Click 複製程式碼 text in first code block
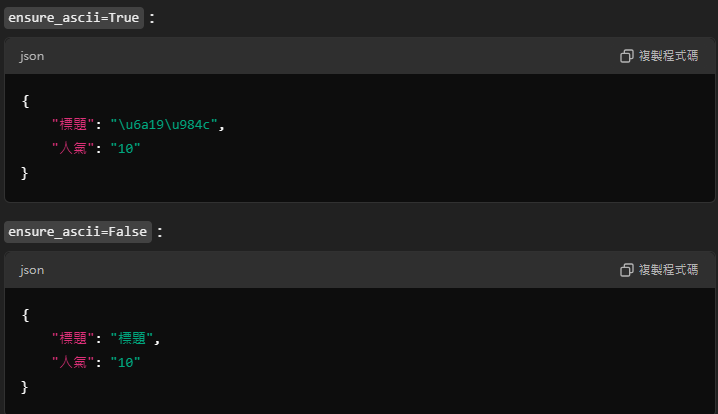The width and height of the screenshot is (718, 414). tap(668, 56)
